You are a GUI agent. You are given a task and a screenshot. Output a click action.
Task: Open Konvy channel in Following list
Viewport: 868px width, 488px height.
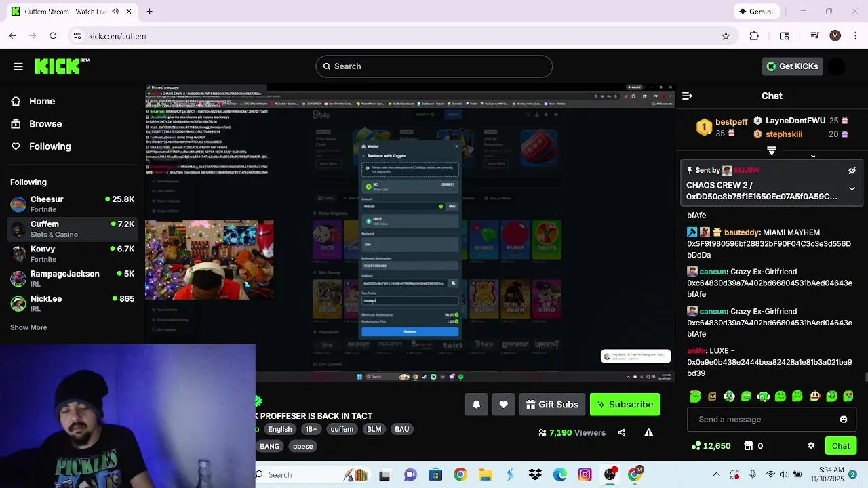click(x=72, y=253)
